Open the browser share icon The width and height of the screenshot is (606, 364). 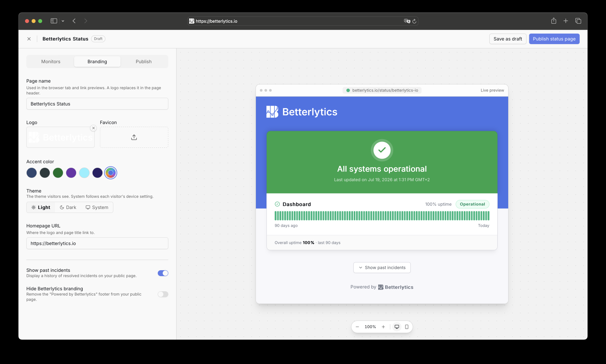click(554, 21)
